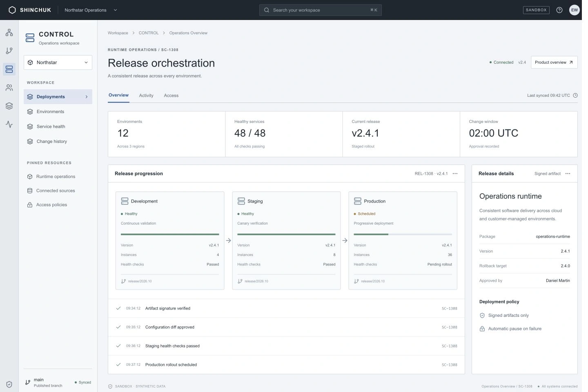
Task: Expand the Deployments chevron arrow
Action: point(86,97)
